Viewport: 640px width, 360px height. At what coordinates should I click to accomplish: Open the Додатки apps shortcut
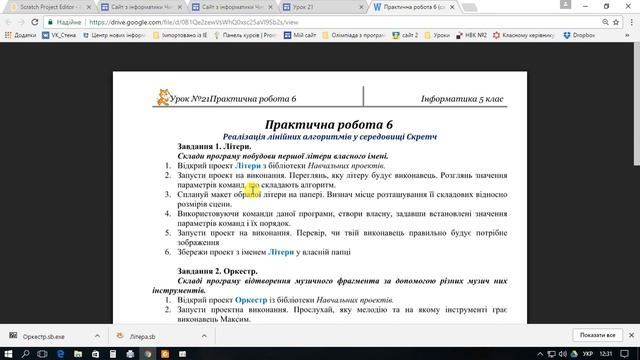coord(20,36)
